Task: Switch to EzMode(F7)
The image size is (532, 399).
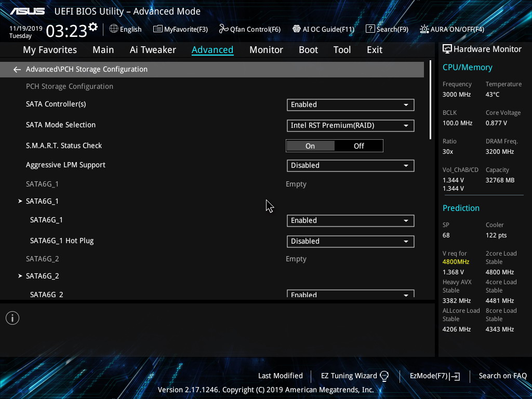Action: coord(435,376)
